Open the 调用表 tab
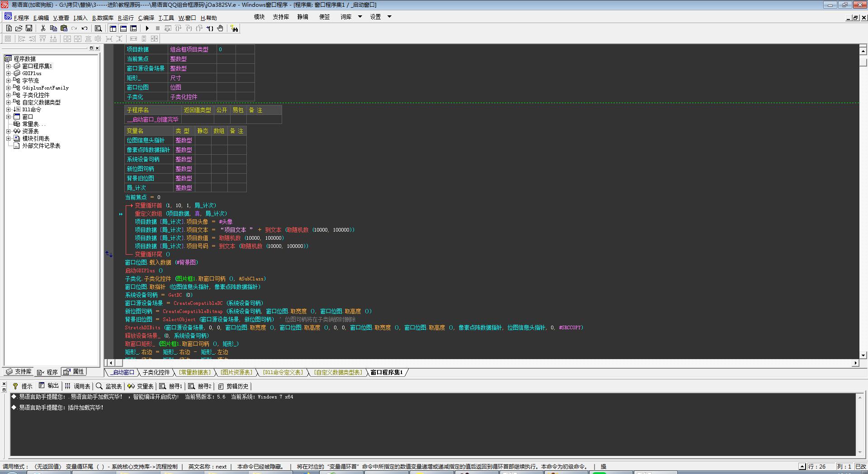868x474 pixels. click(x=77, y=386)
